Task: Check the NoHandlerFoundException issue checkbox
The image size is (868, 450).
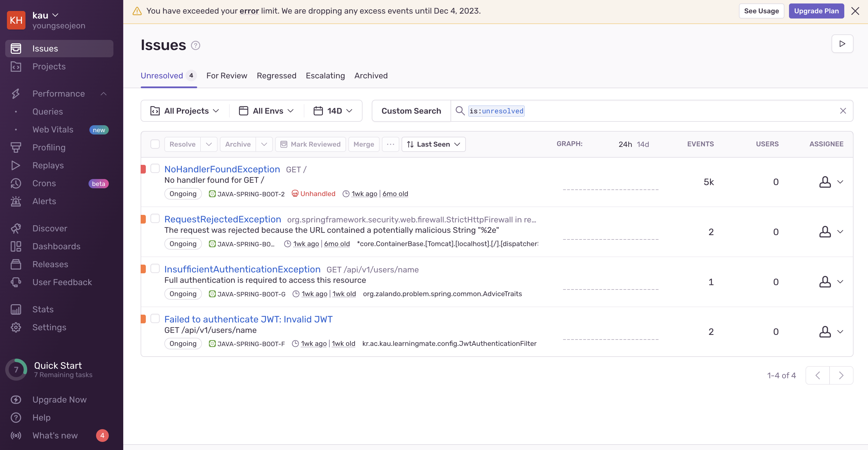Action: (x=155, y=168)
